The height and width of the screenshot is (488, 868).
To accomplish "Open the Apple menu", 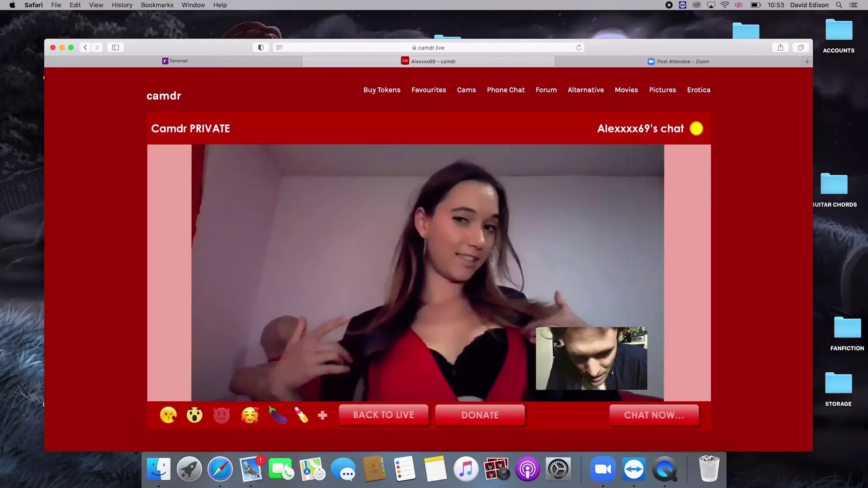I will [12, 5].
